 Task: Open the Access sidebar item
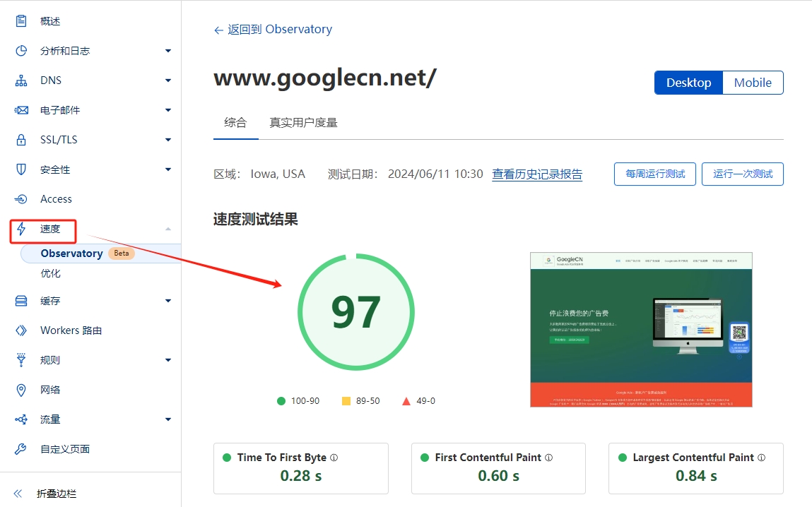pyautogui.click(x=56, y=199)
